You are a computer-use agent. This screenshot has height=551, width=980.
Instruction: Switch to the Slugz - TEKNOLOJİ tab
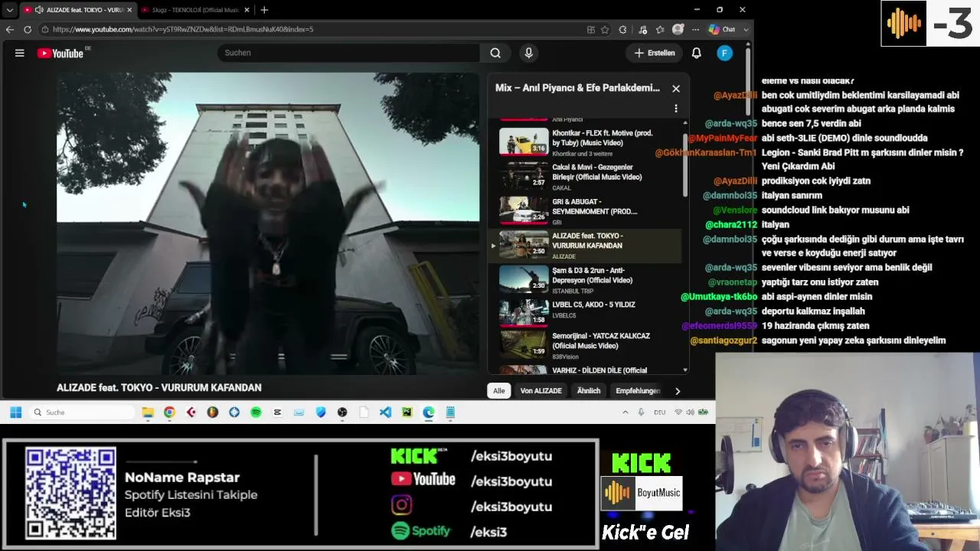(x=196, y=10)
